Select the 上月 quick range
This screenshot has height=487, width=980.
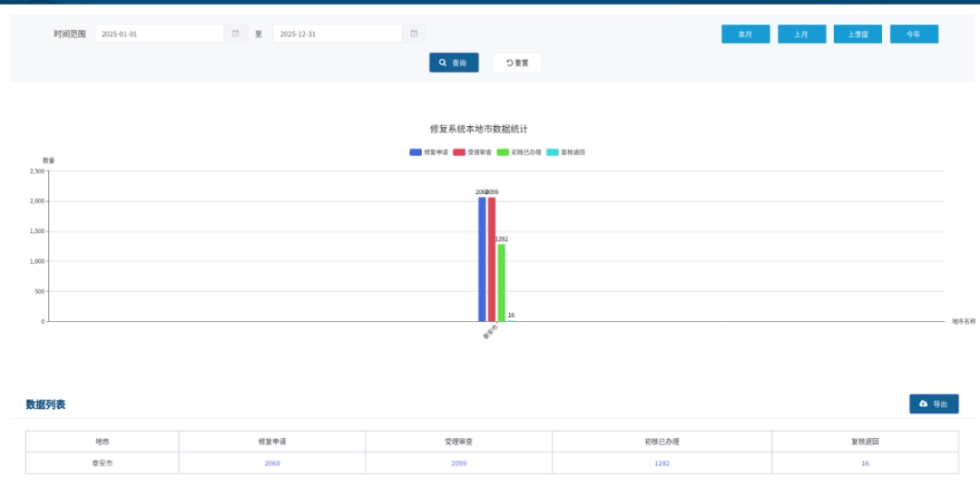[801, 34]
